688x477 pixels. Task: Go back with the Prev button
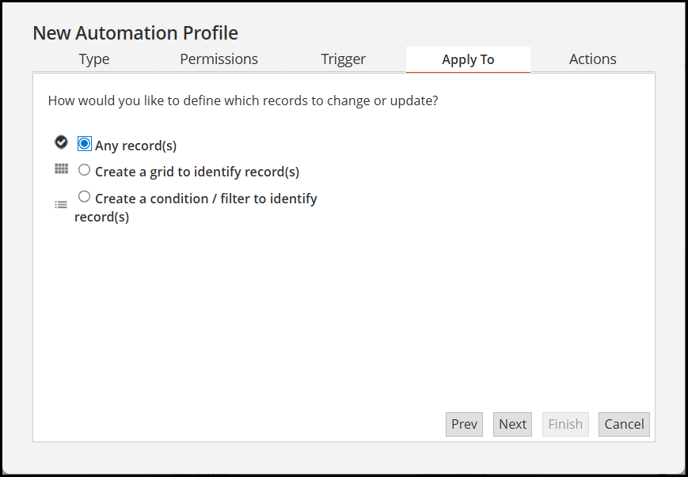(x=464, y=424)
